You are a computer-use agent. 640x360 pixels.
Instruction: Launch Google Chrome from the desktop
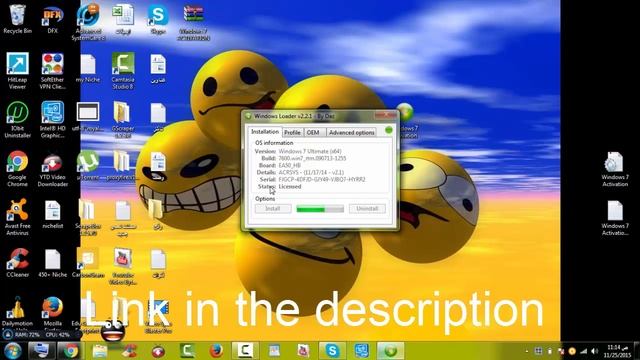[17, 169]
